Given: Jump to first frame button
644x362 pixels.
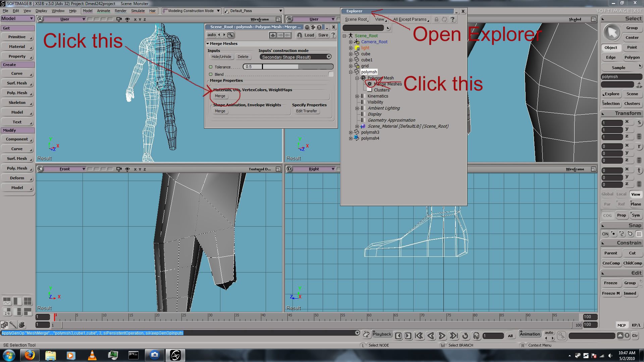Looking at the screenshot, I should point(419,336).
